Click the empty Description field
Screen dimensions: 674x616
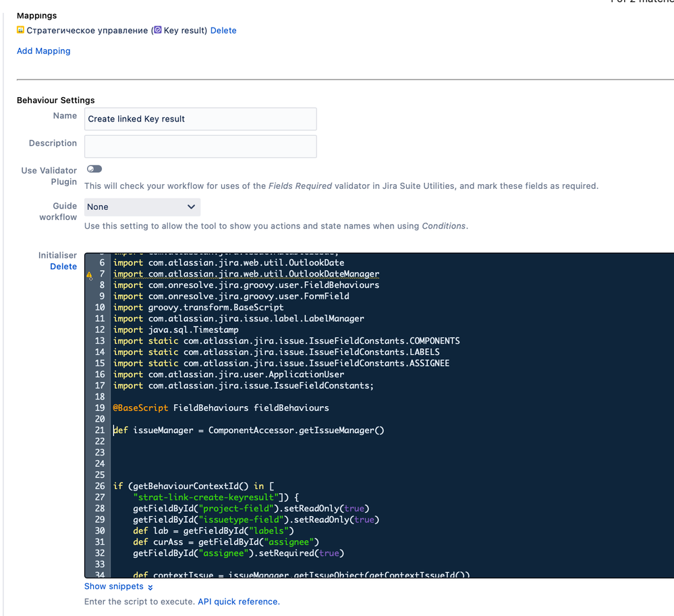click(x=200, y=146)
